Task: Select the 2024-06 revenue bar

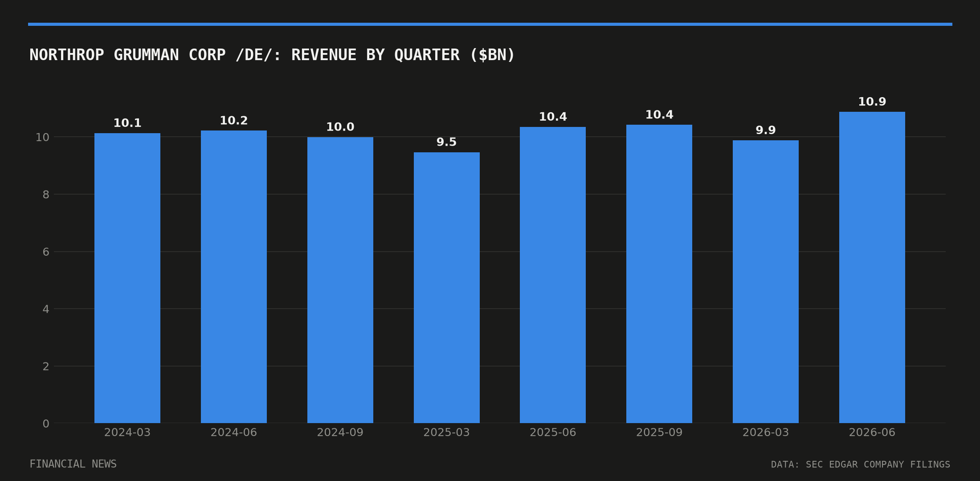Action: 234,277
